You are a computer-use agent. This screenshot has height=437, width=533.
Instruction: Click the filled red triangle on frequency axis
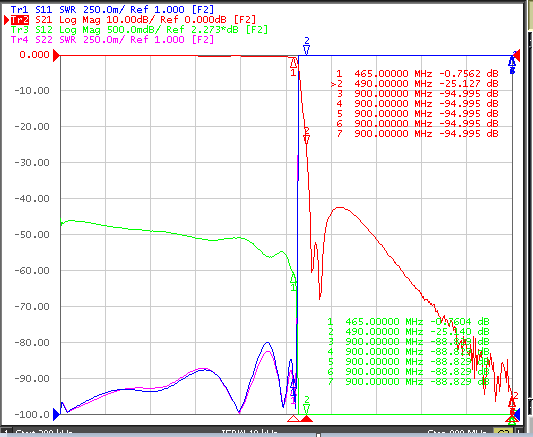[307, 418]
